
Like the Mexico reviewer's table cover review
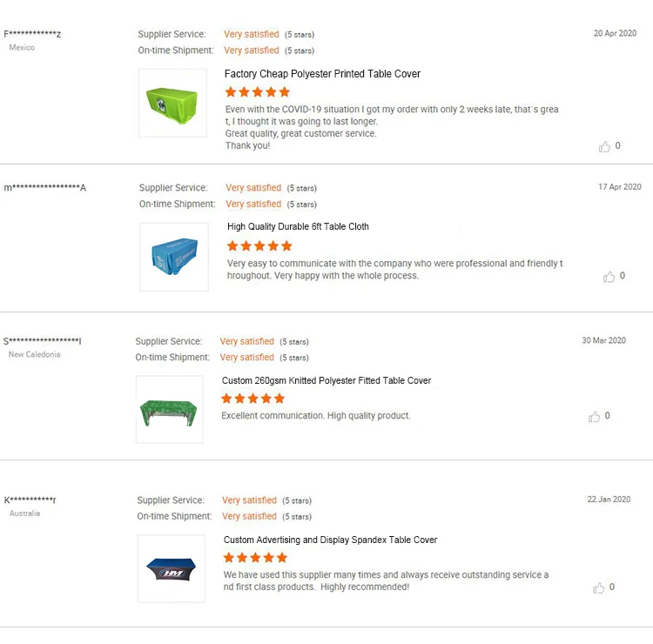[x=604, y=146]
